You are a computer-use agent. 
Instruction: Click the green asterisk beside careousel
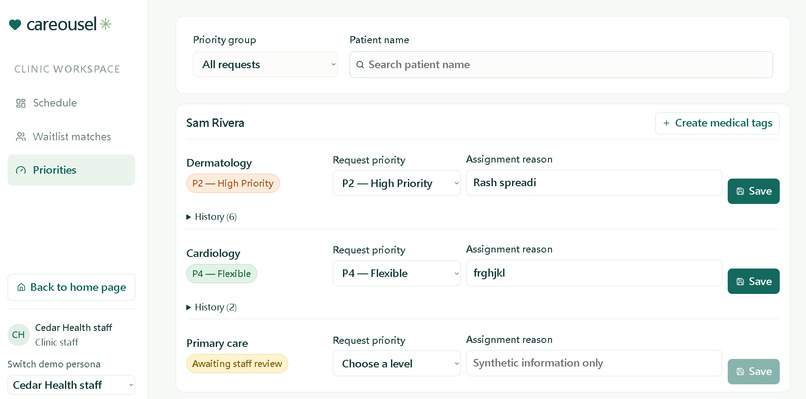point(105,24)
